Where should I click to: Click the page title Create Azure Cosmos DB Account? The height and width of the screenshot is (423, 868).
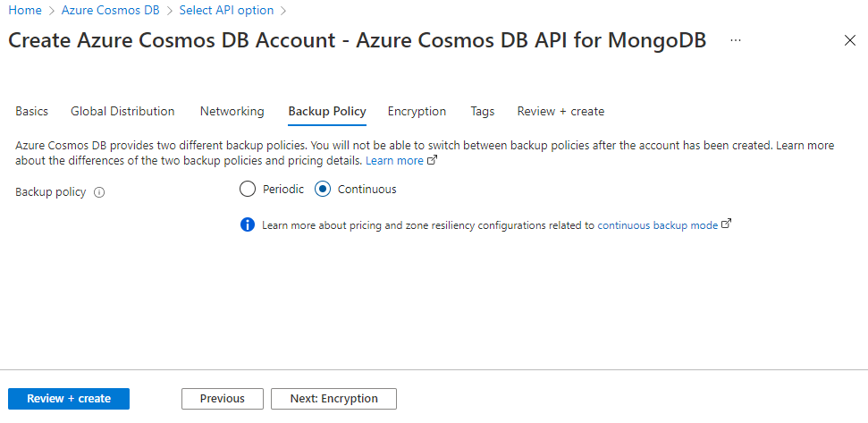[357, 40]
